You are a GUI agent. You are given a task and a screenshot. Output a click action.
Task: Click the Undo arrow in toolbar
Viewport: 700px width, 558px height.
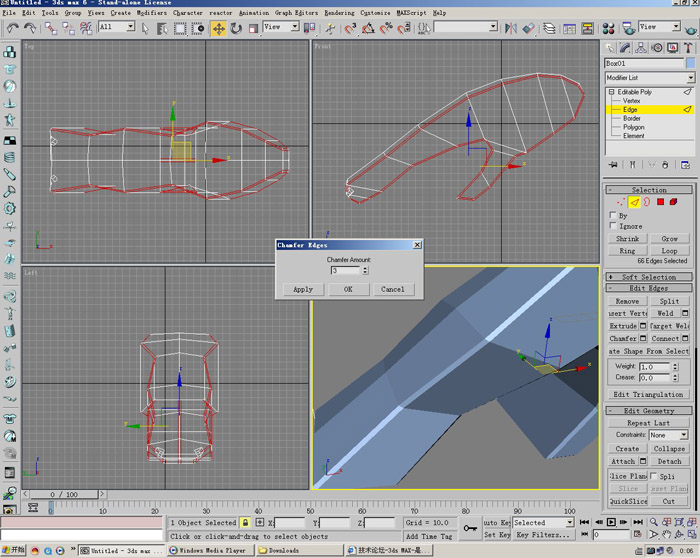click(13, 28)
